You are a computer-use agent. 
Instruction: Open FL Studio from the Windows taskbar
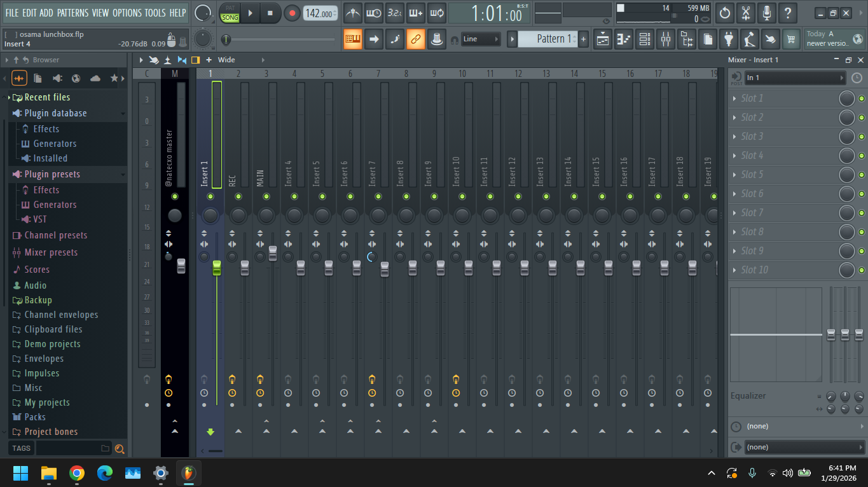pyautogui.click(x=188, y=472)
